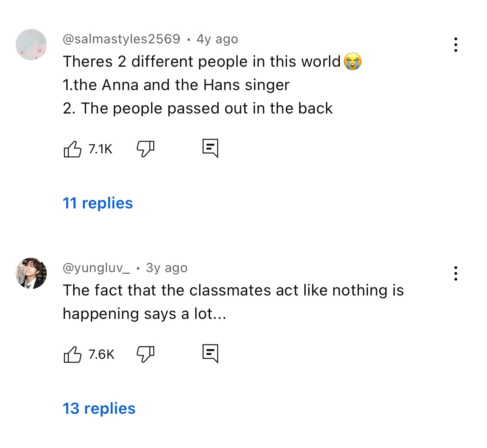Image resolution: width=487 pixels, height=448 pixels.
Task: Reply to the @salmastyles2569 comment
Action: (210, 149)
